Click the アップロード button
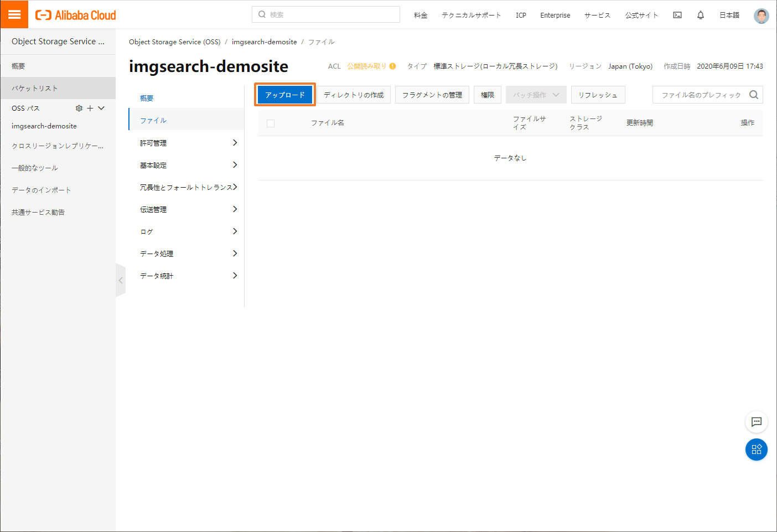777x532 pixels. coord(285,95)
